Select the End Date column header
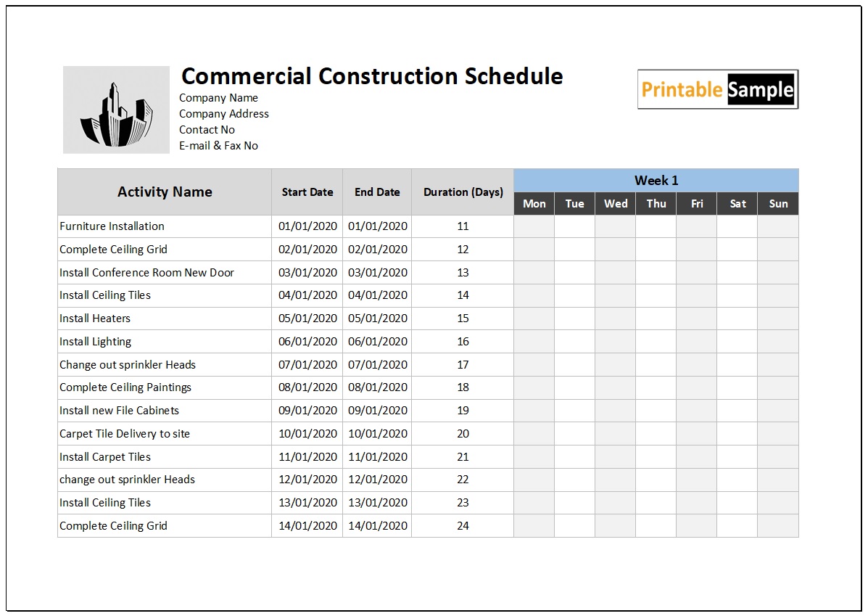 [377, 192]
